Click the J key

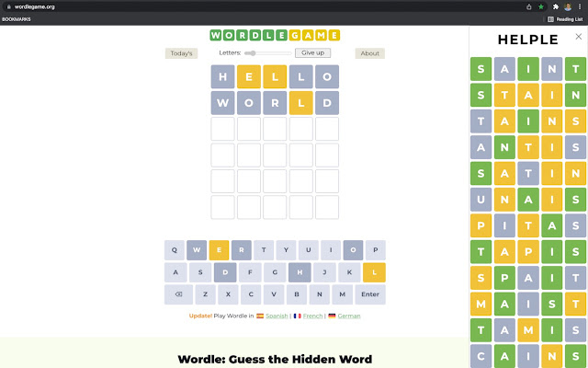pos(324,272)
